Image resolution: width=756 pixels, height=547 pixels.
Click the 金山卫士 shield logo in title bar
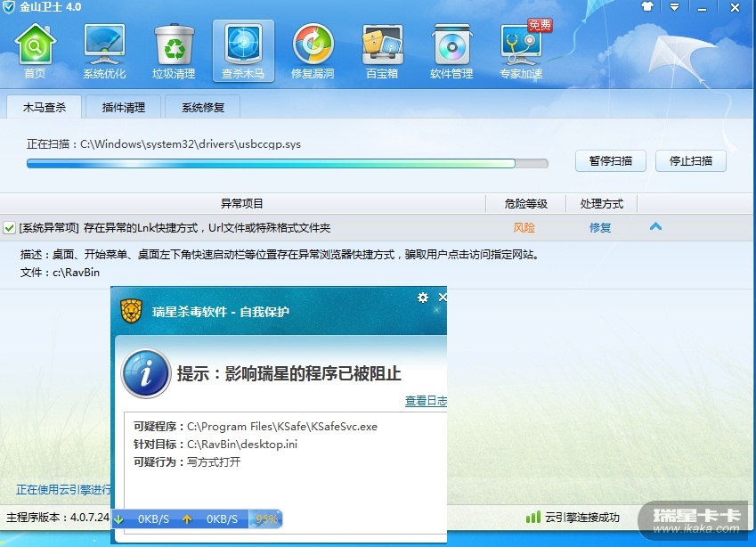9,7
